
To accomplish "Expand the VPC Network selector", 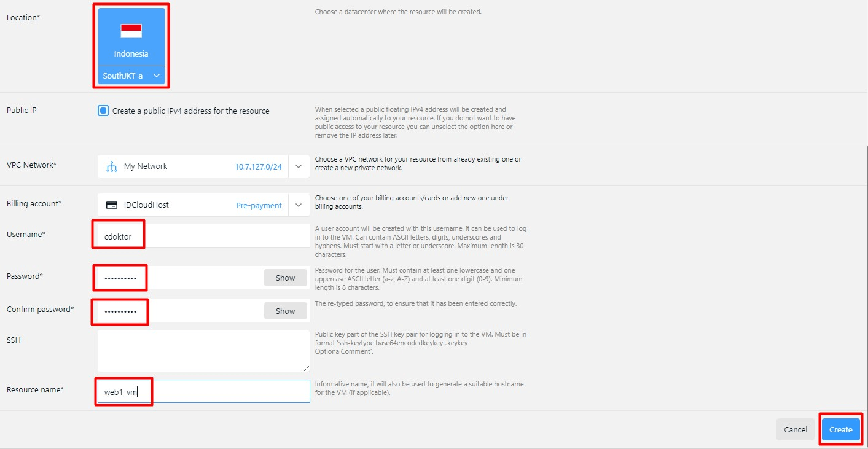I will 299,166.
